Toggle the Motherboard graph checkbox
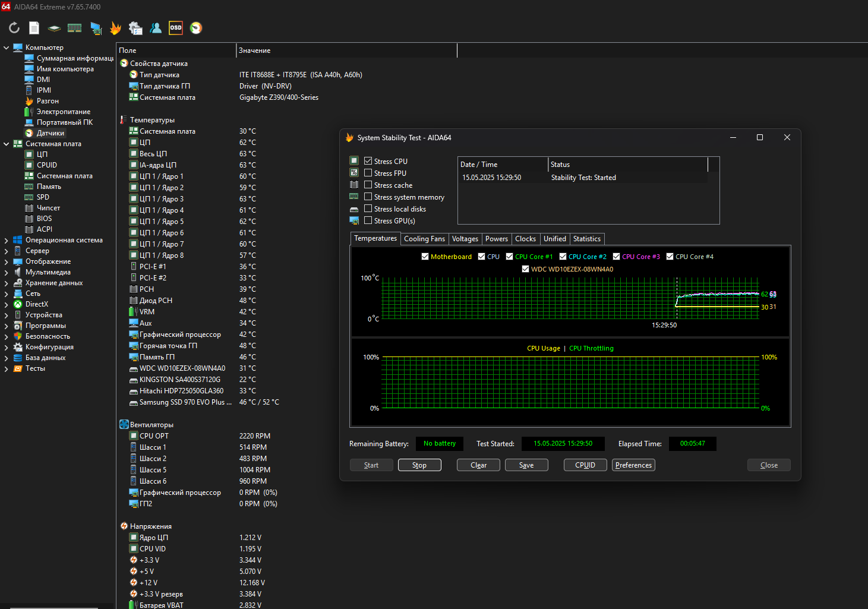The image size is (868, 609). click(425, 257)
